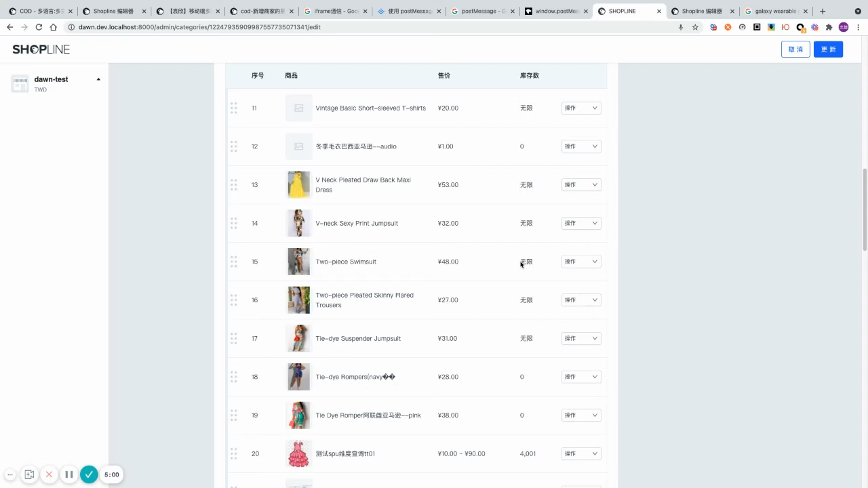
Task: Finish recording with the teal checkmark
Action: coord(89,474)
